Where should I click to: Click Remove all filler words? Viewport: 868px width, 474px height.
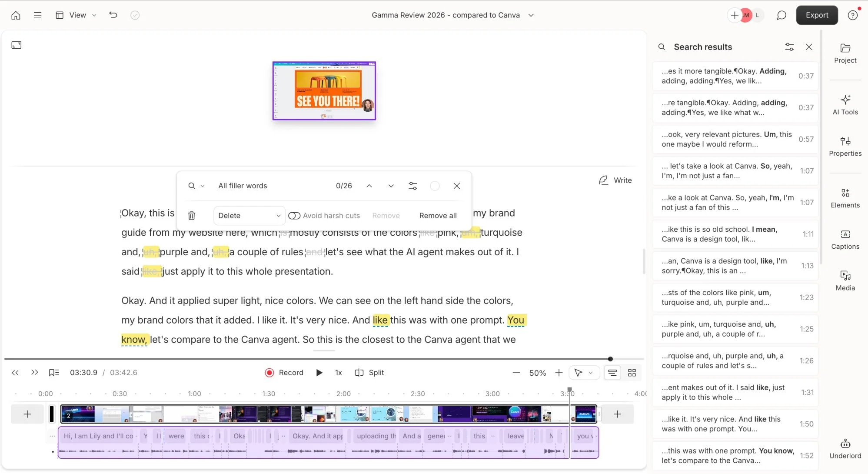coord(438,216)
